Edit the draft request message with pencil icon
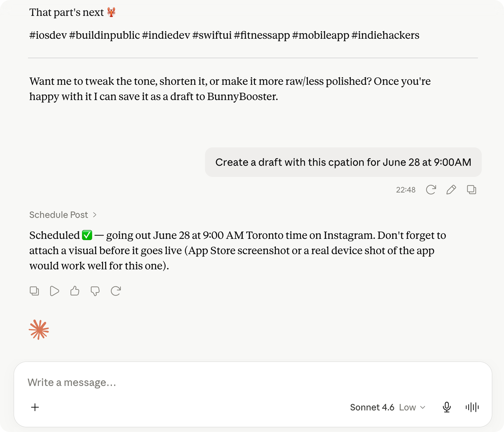The width and height of the screenshot is (504, 432). (451, 190)
